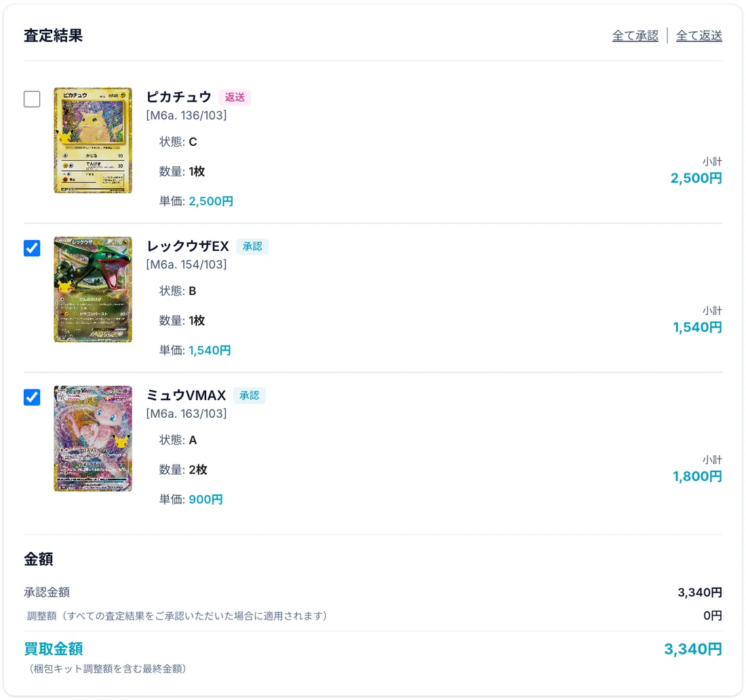746x700 pixels.
Task: Select the レックウザEX card name
Action: coord(187,246)
